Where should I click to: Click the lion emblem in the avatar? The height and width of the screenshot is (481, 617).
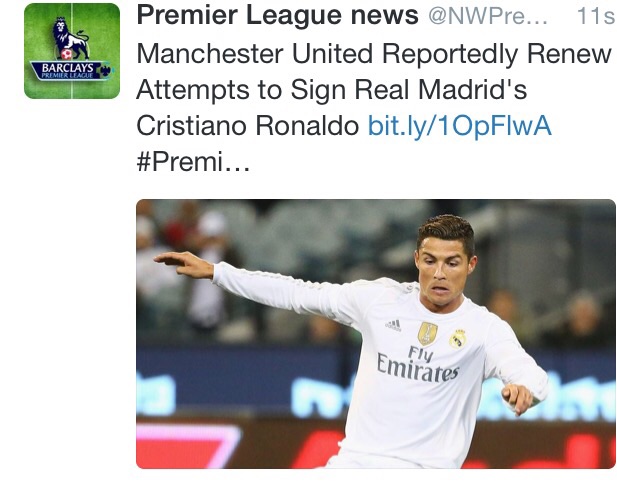(70, 39)
